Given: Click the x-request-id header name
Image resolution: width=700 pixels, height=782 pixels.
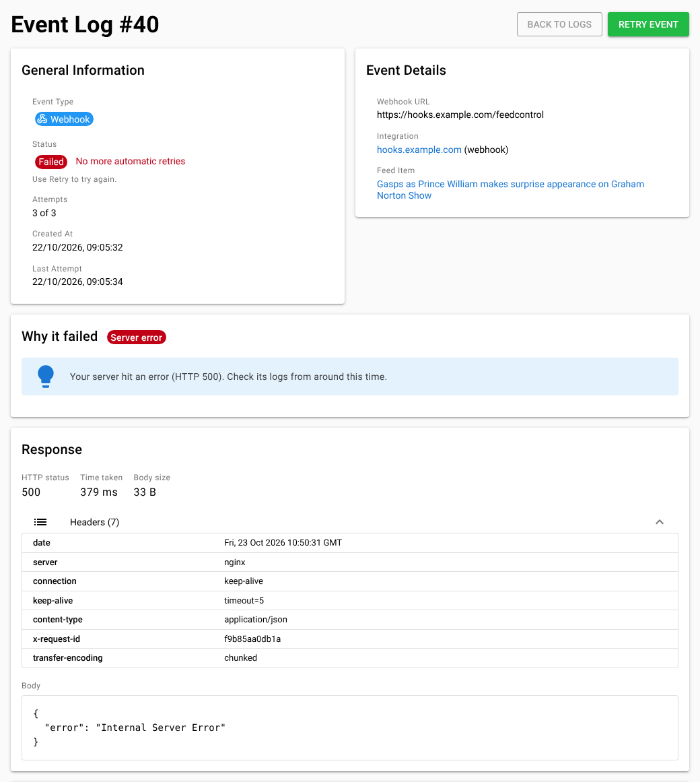Looking at the screenshot, I should (x=57, y=639).
